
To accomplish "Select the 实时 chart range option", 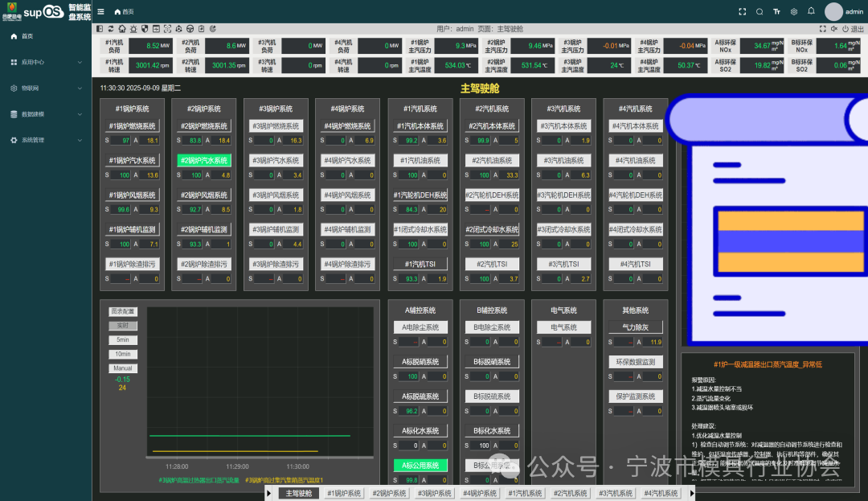I will 123,326.
